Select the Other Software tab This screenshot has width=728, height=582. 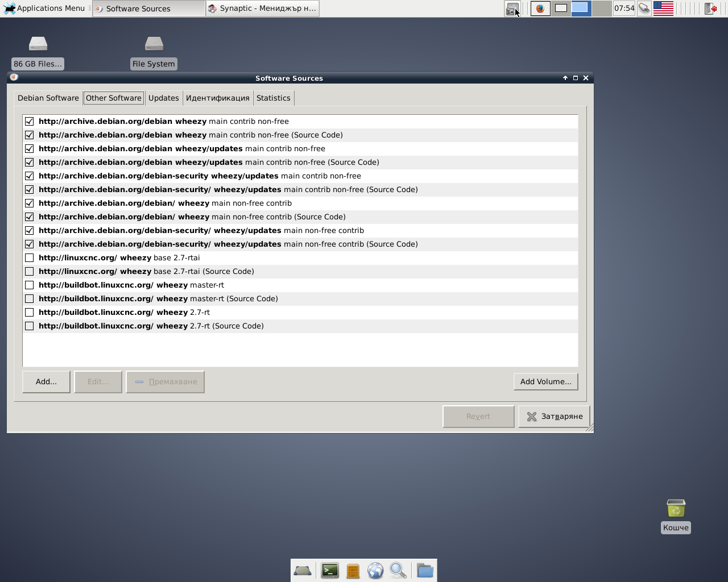[114, 98]
